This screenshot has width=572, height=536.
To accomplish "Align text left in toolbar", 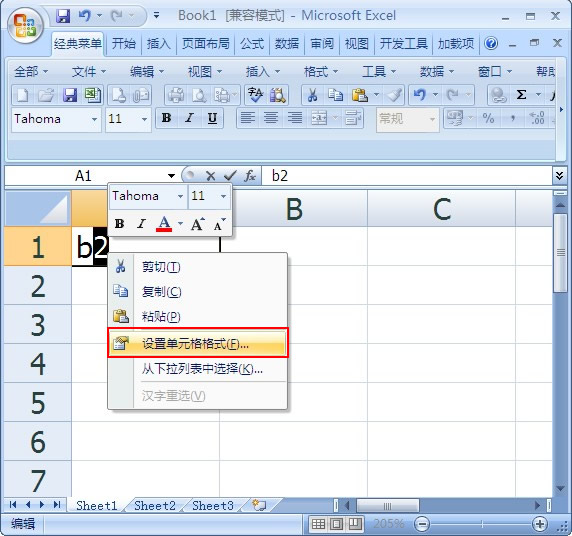I will pyautogui.click(x=247, y=118).
